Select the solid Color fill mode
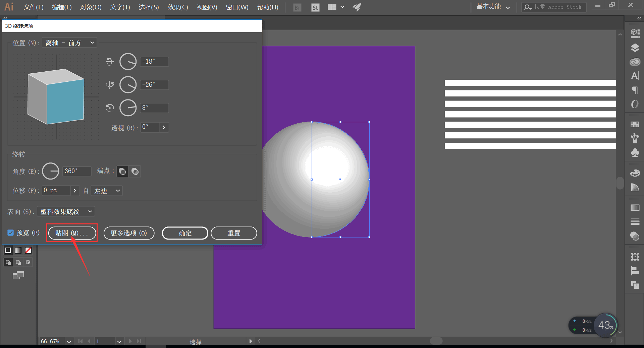Viewport: 644px width, 348px height. point(8,250)
